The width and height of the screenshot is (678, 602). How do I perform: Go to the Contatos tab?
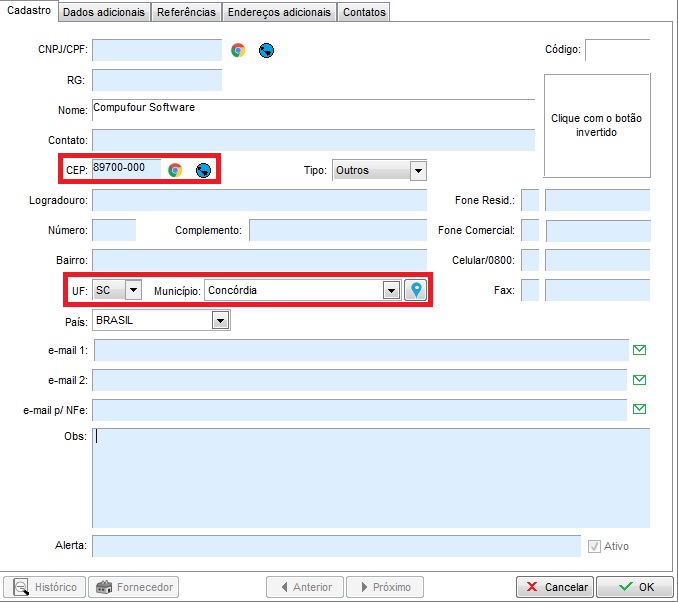[363, 12]
